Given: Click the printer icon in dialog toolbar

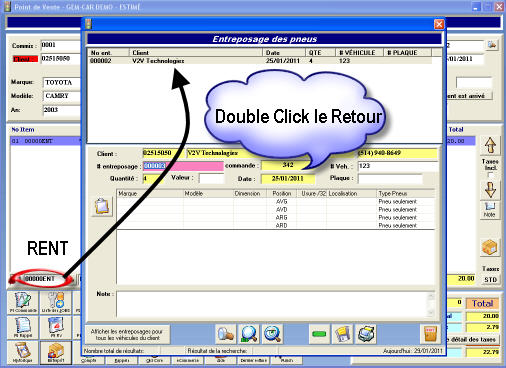Looking at the screenshot, I should (365, 334).
